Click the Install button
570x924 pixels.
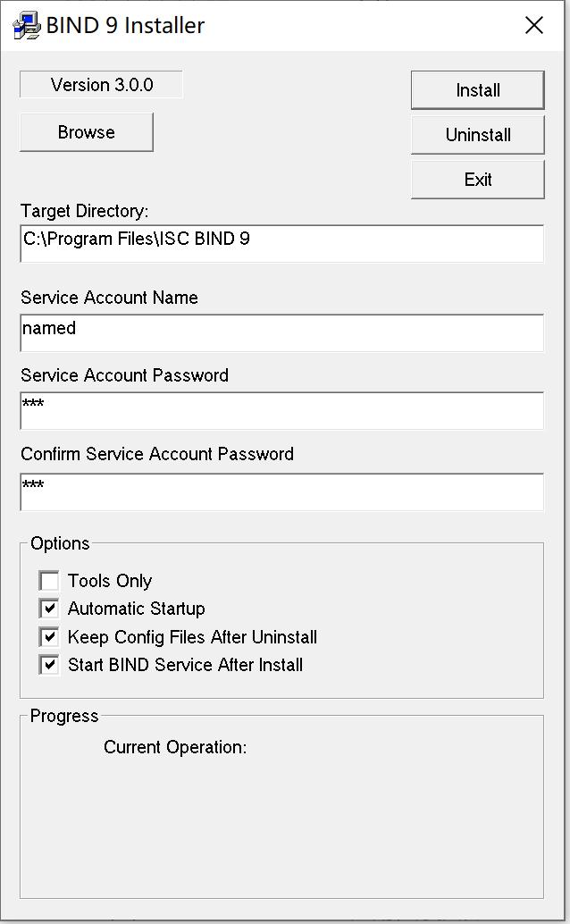(x=477, y=90)
